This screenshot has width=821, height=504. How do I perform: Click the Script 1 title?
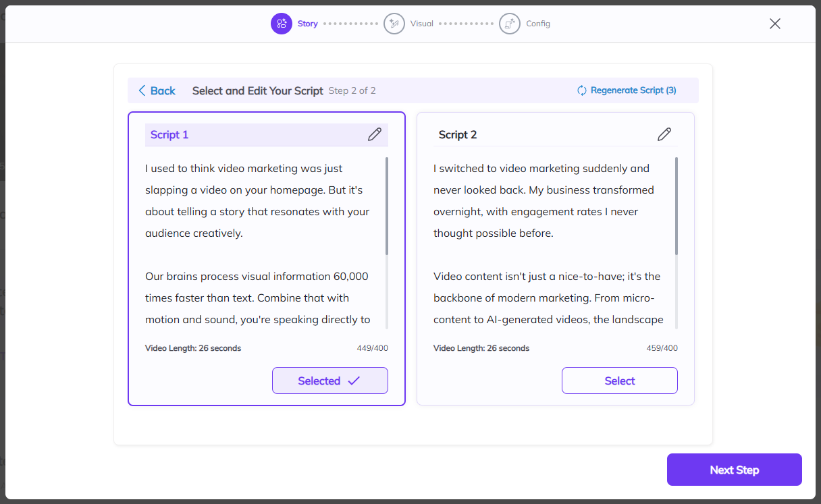pyautogui.click(x=169, y=134)
